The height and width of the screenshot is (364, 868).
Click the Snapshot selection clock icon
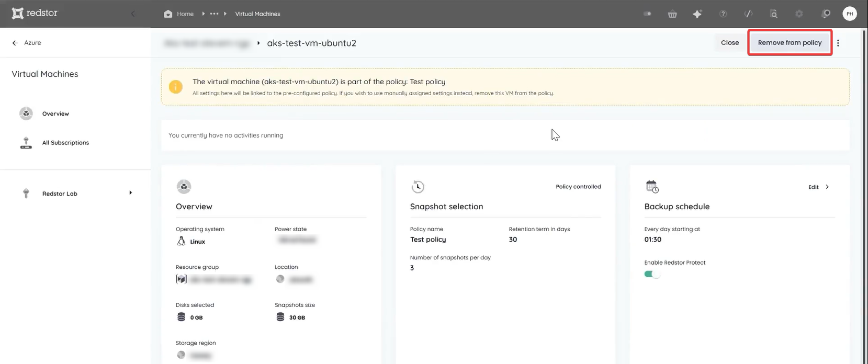point(418,187)
